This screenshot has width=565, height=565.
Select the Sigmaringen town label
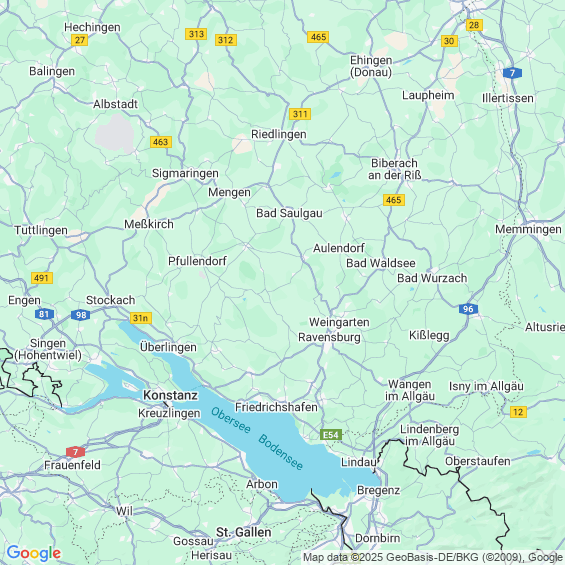(185, 173)
